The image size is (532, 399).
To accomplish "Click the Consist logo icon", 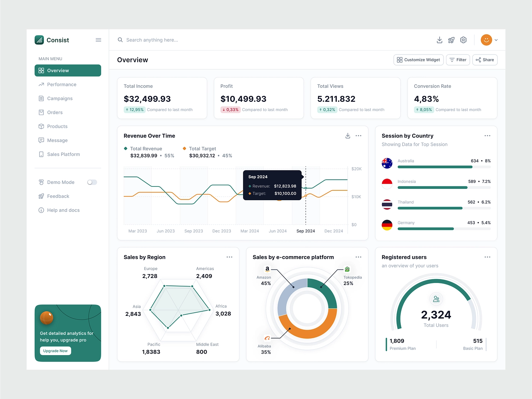I will (39, 40).
